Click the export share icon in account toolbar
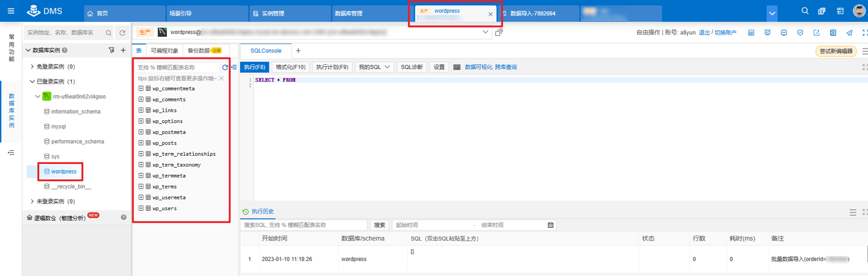This screenshot has height=276, width=868. click(x=817, y=33)
